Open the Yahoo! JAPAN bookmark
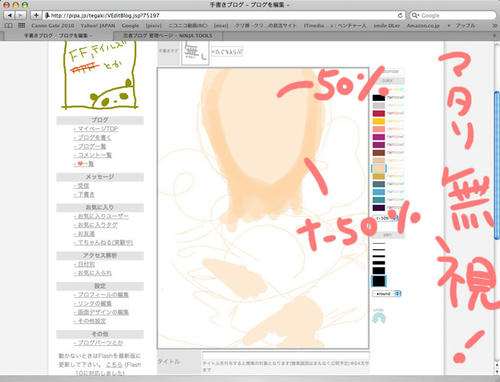 coord(98,26)
